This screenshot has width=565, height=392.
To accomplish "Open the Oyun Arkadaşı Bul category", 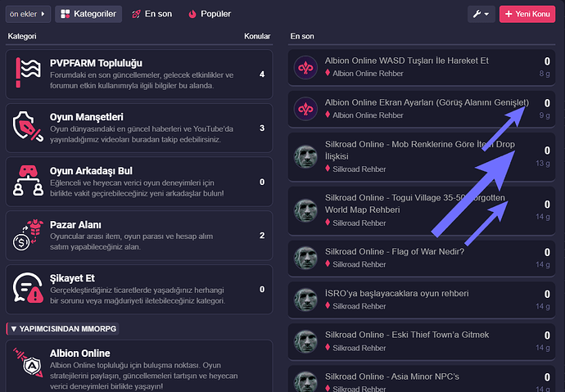I will pos(91,170).
